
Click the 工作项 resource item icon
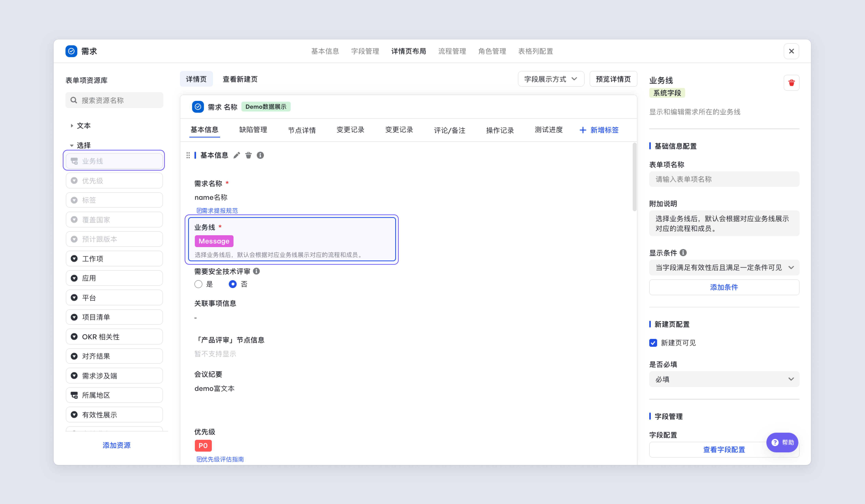pos(74,259)
